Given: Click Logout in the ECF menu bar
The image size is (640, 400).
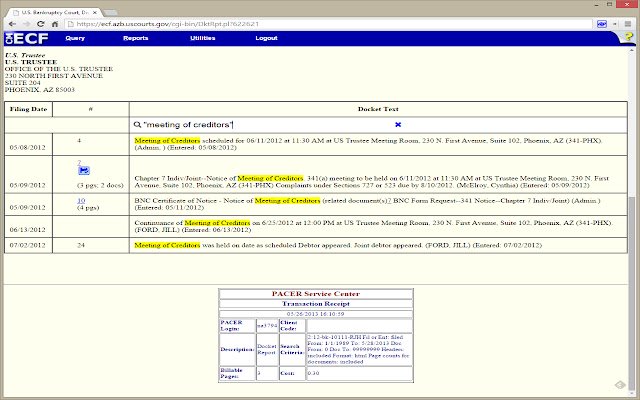Looking at the screenshot, I should [266, 38].
